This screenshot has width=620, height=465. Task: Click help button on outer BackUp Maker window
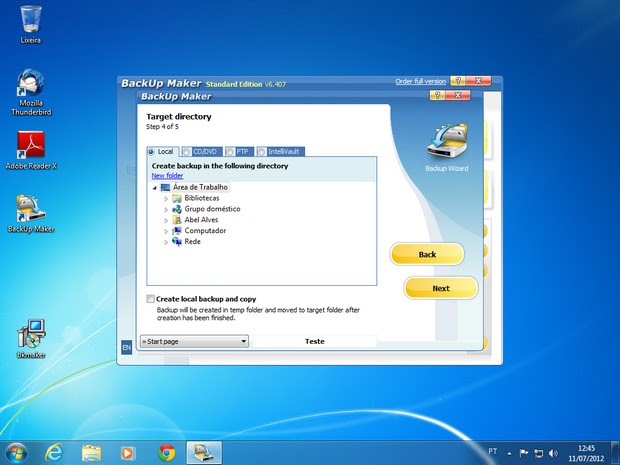[x=458, y=81]
